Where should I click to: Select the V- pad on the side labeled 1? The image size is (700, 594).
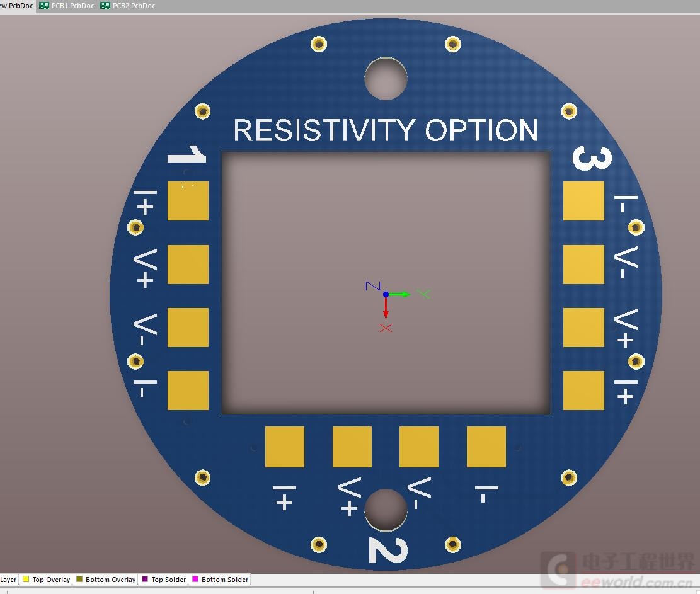click(188, 328)
